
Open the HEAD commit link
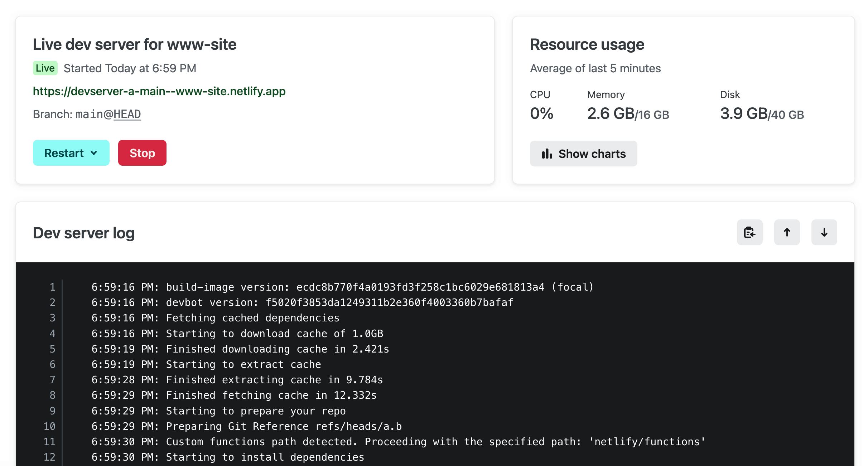tap(127, 114)
